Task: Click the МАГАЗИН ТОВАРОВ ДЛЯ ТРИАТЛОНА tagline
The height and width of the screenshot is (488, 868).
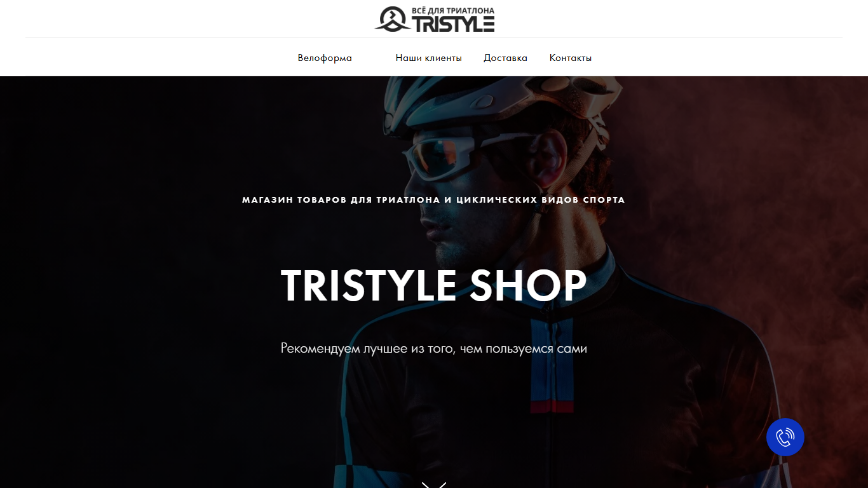Action: click(x=434, y=200)
